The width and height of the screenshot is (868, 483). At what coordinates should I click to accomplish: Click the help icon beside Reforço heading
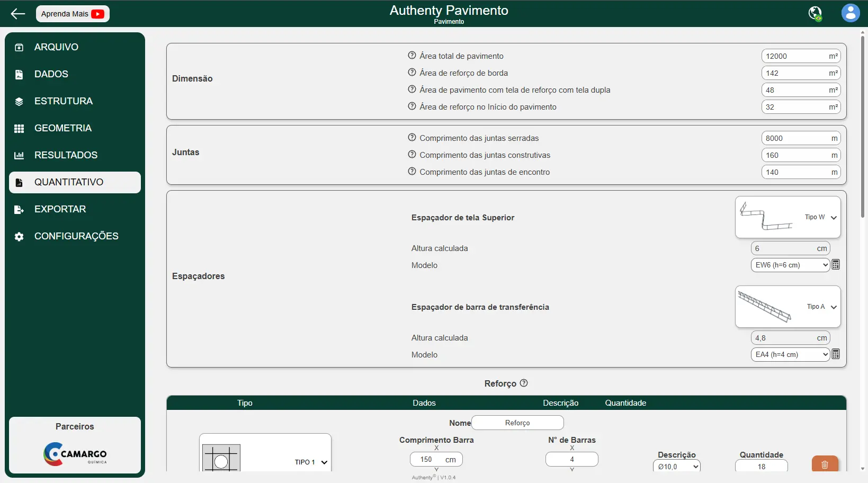coord(524,383)
